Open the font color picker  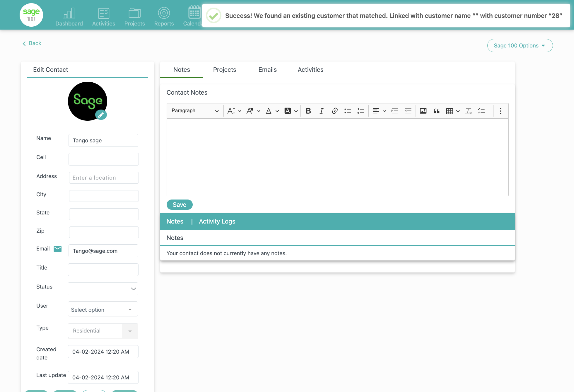click(x=272, y=111)
